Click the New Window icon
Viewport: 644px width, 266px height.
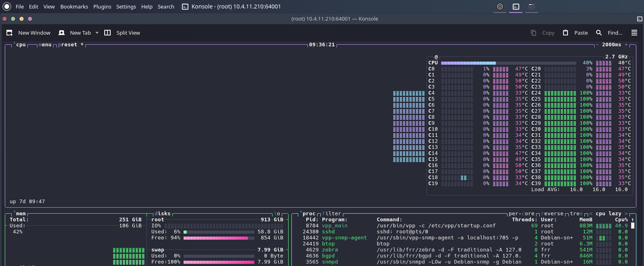[10, 33]
